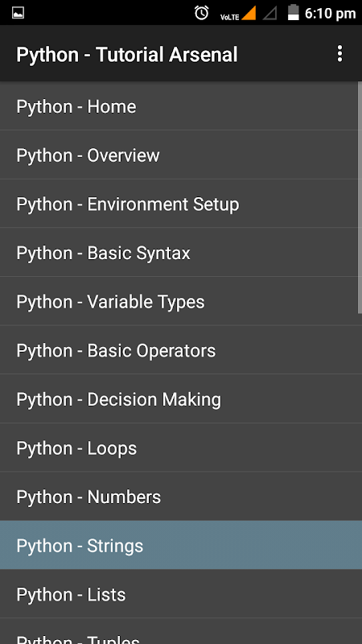Open partially visible Python - Tuples item
This screenshot has height=644, width=362.
(x=179, y=632)
